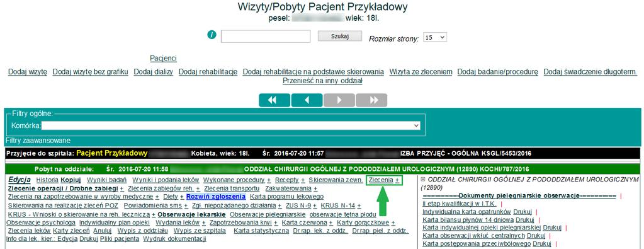Open Obserwacje pielęgniarskie
This screenshot has height=249, width=644.
point(268,214)
